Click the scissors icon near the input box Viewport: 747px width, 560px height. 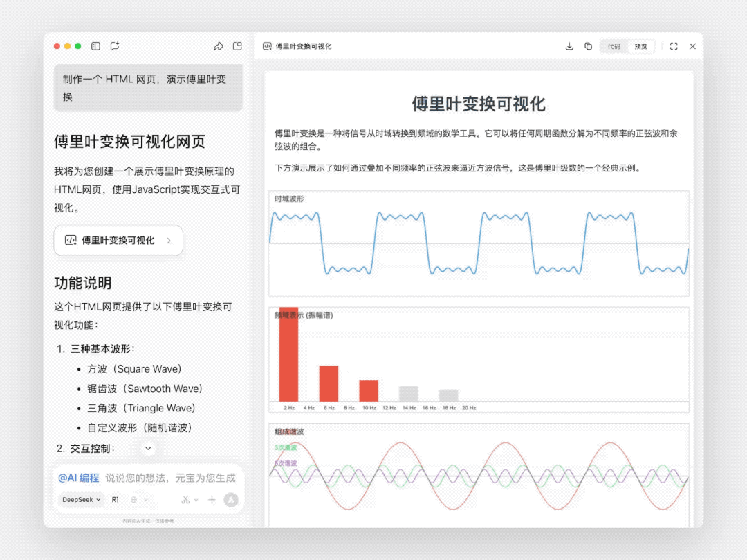coord(185,500)
